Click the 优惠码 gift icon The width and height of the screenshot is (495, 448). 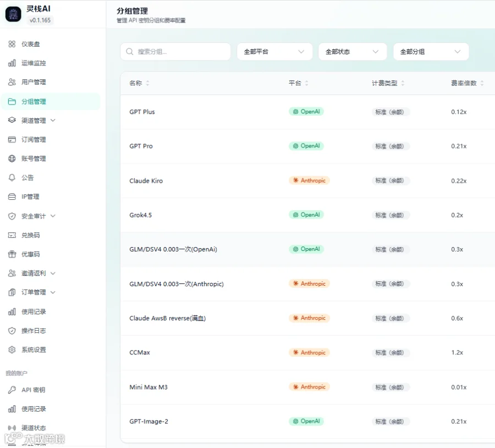(x=12, y=254)
